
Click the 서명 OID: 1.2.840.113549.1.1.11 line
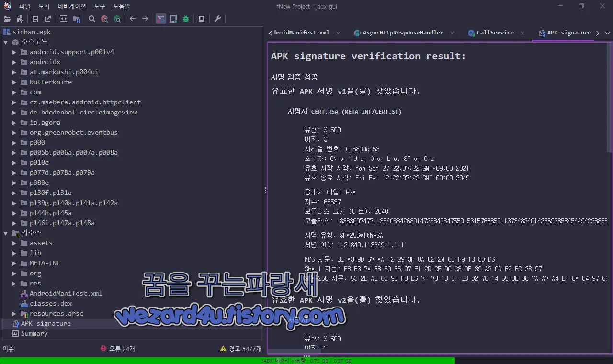coord(356,245)
